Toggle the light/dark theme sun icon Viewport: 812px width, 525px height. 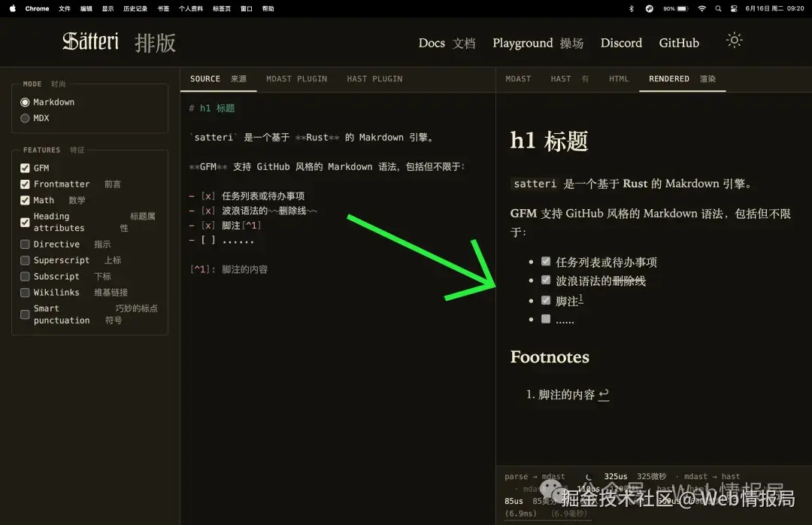[x=734, y=41]
